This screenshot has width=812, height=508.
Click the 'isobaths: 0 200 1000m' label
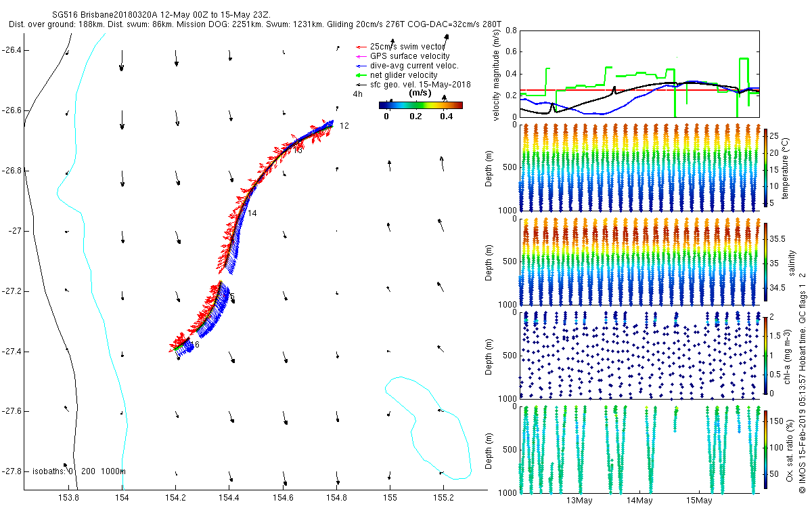(79, 471)
